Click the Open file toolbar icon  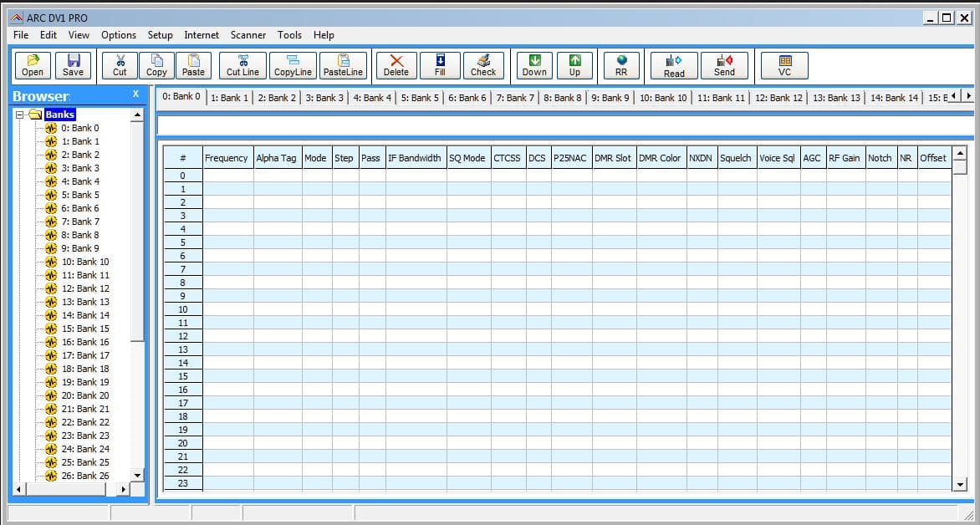point(33,65)
